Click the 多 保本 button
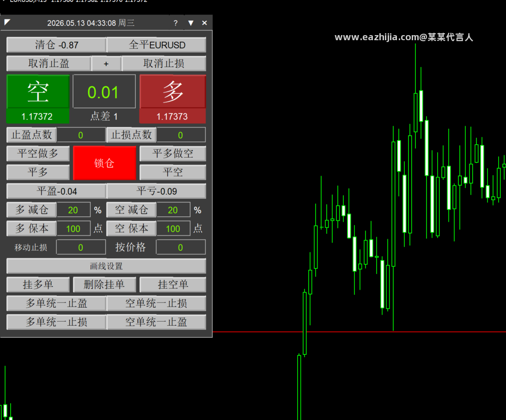Screen dimensions: 506x420 click(x=31, y=228)
